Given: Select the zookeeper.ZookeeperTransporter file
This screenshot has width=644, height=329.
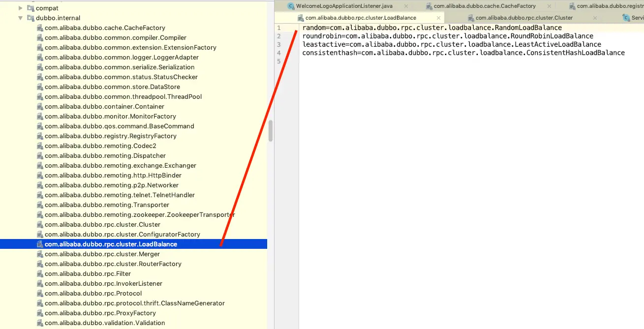Looking at the screenshot, I should [140, 215].
